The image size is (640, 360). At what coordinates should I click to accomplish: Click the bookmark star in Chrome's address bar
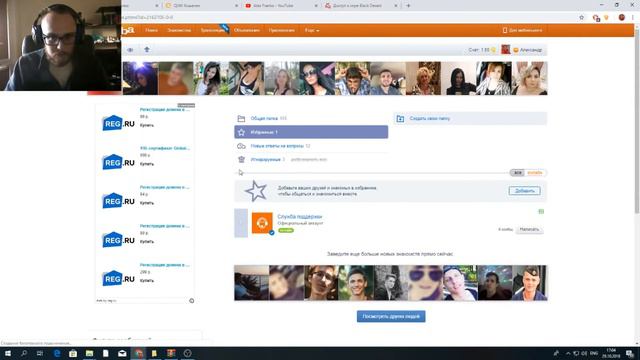click(582, 18)
